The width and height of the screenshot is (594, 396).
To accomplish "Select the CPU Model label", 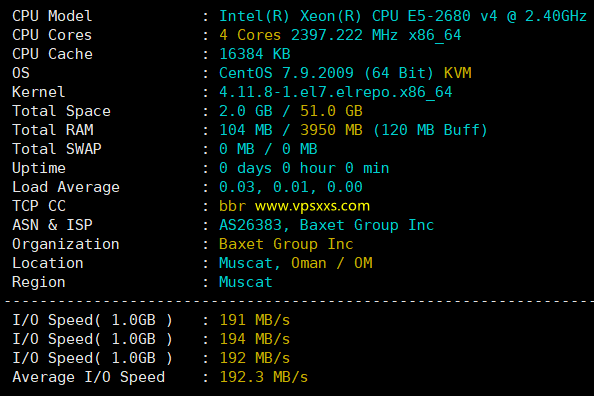I will [x=52, y=16].
